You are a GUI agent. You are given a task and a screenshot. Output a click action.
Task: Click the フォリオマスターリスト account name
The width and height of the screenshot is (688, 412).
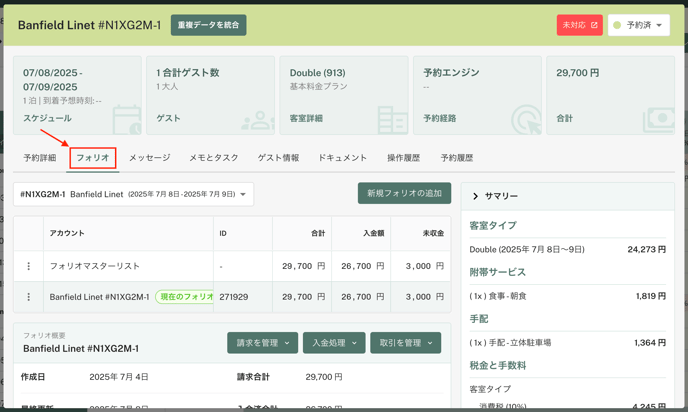coord(94,266)
